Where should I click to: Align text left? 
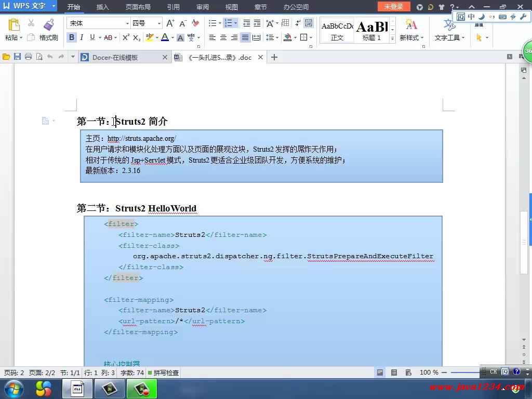tap(212, 37)
